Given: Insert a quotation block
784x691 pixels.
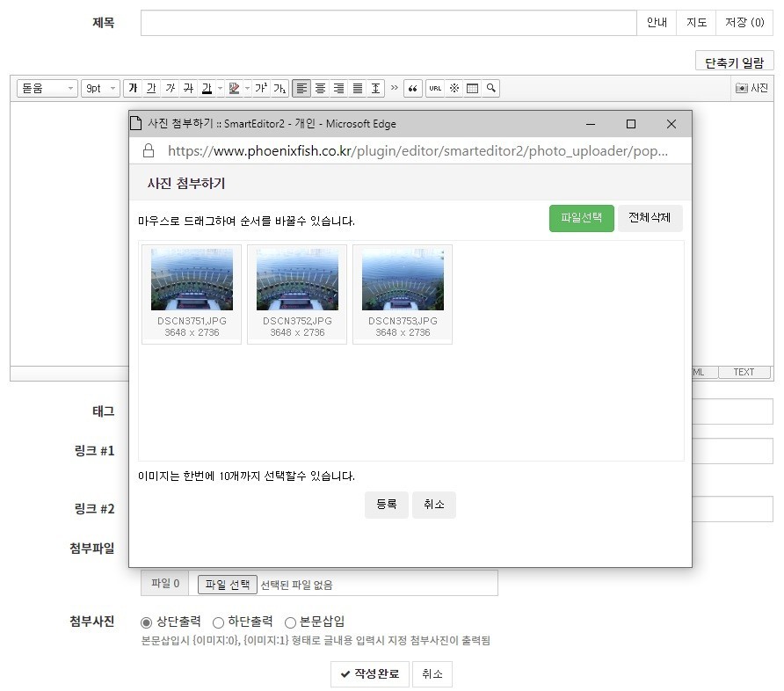Looking at the screenshot, I should 412,89.
